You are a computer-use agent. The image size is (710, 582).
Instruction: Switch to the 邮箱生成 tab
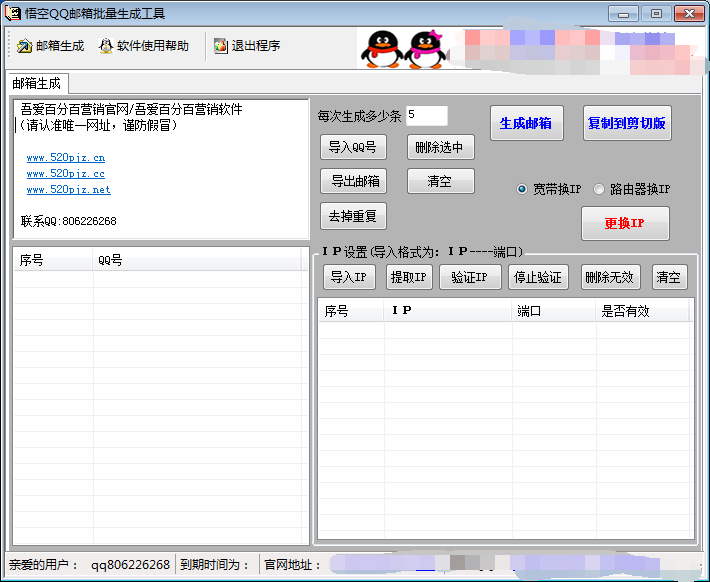(37, 83)
